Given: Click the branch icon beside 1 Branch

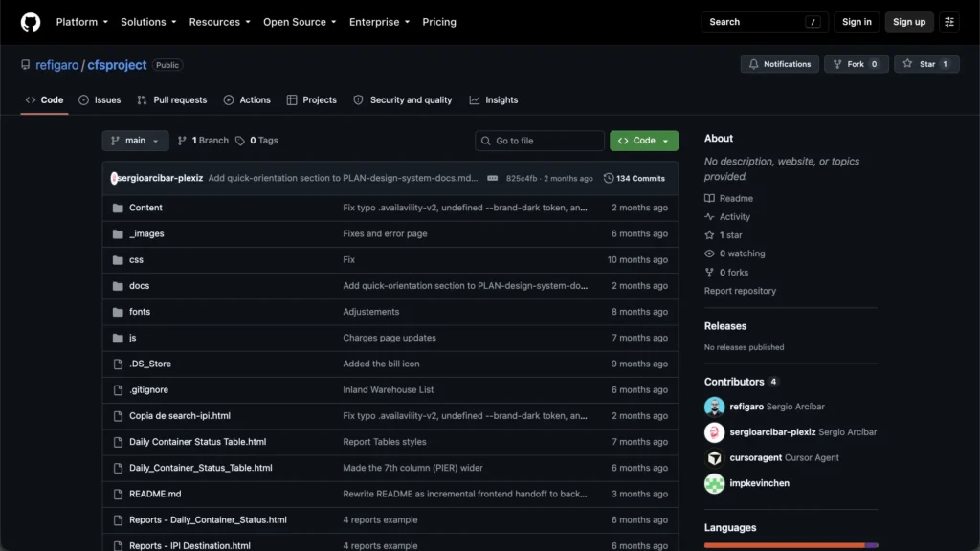Looking at the screenshot, I should [182, 141].
